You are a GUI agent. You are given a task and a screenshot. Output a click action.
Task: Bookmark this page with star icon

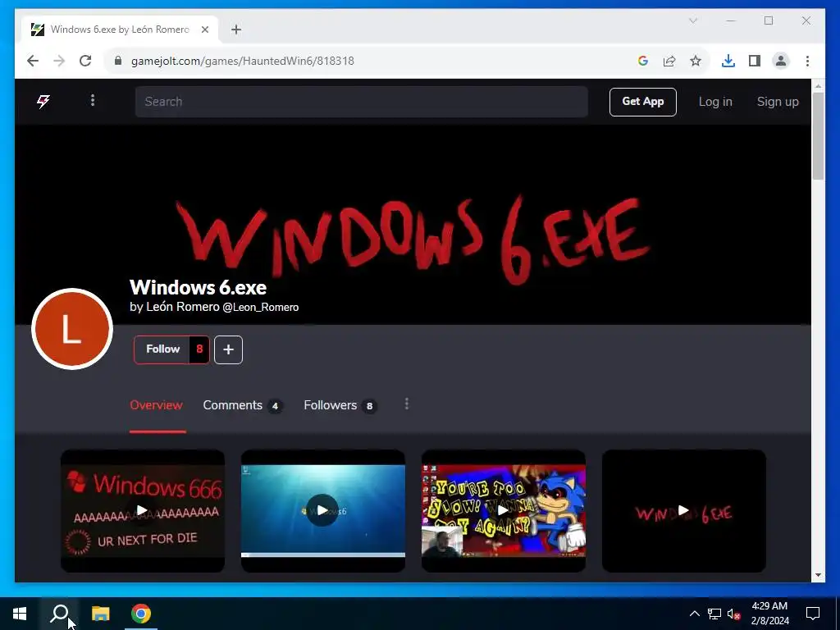click(696, 61)
